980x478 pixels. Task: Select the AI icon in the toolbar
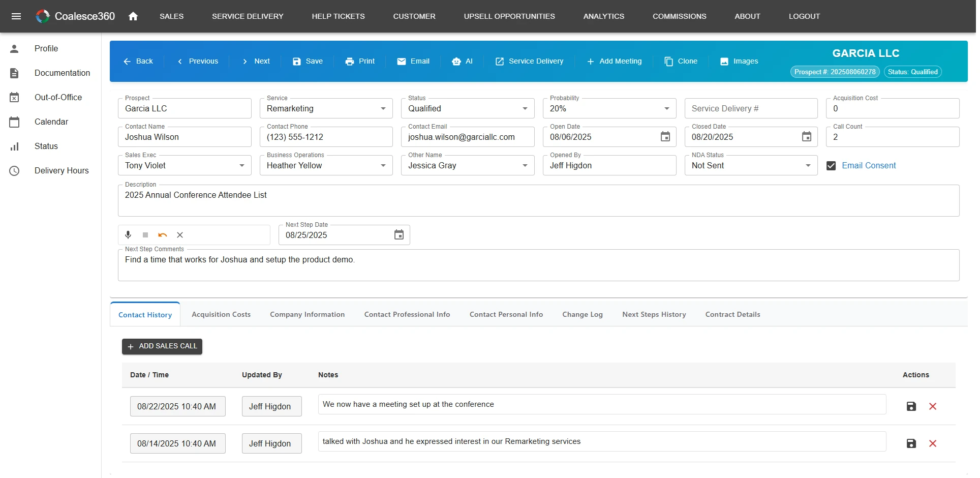[x=455, y=61]
